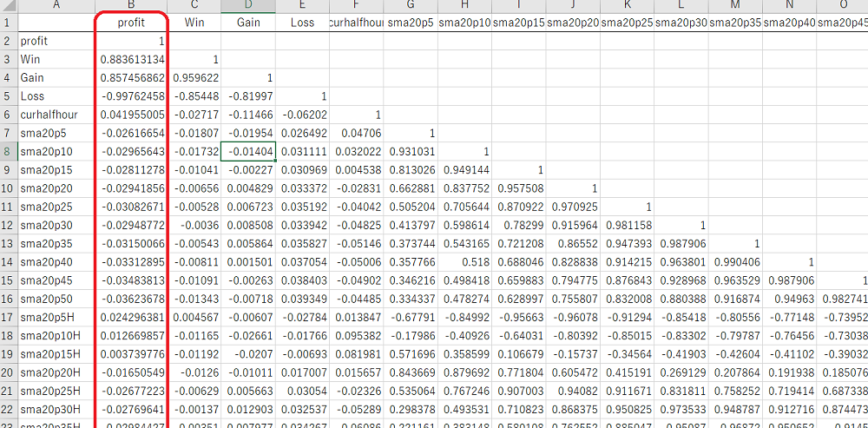This screenshot has width=868, height=428.
Task: Click the 'Gain' header cell in row 1
Action: (x=248, y=23)
